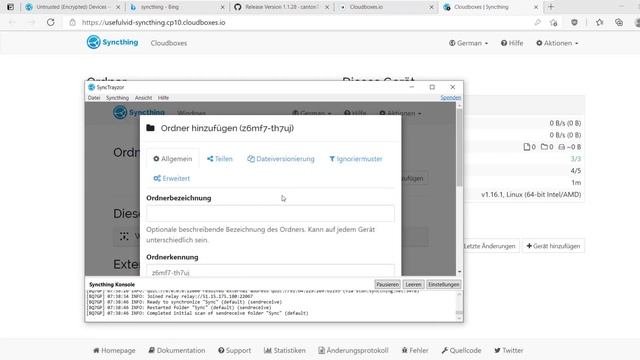Click the Syncthing logo in the browser page
Image resolution: width=640 pixels, height=360 pixels.
[112, 42]
